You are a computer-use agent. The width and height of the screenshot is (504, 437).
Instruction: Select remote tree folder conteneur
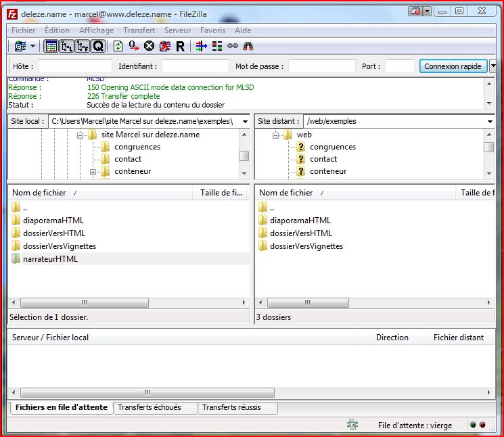pos(328,171)
